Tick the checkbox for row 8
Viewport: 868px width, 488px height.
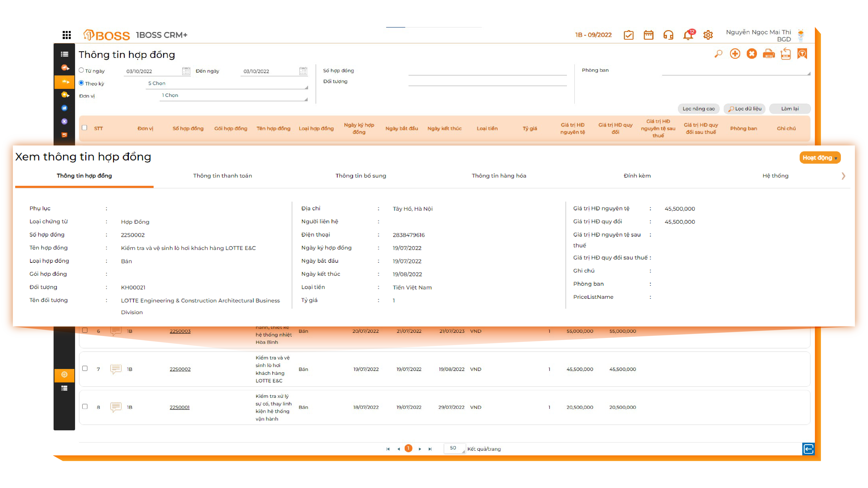pos(85,406)
